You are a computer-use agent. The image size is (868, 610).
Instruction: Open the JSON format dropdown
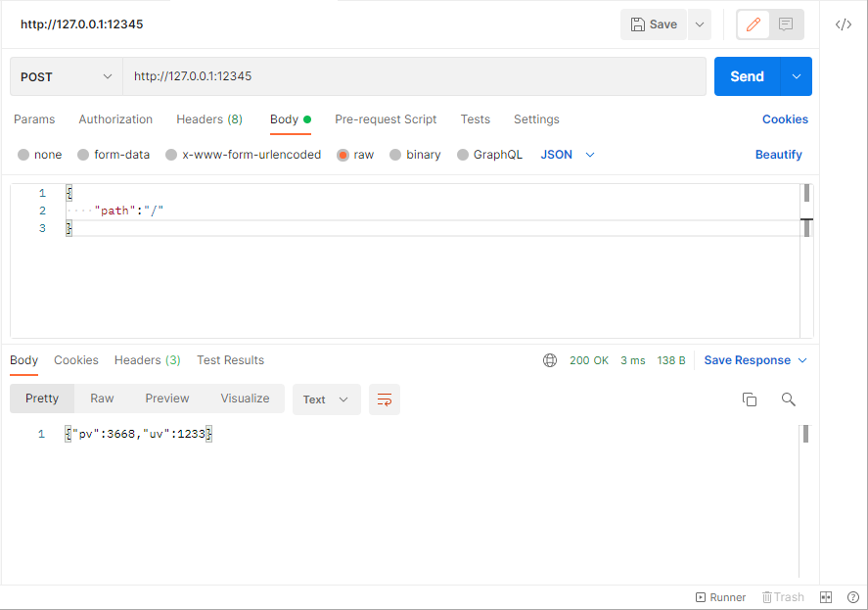click(568, 155)
